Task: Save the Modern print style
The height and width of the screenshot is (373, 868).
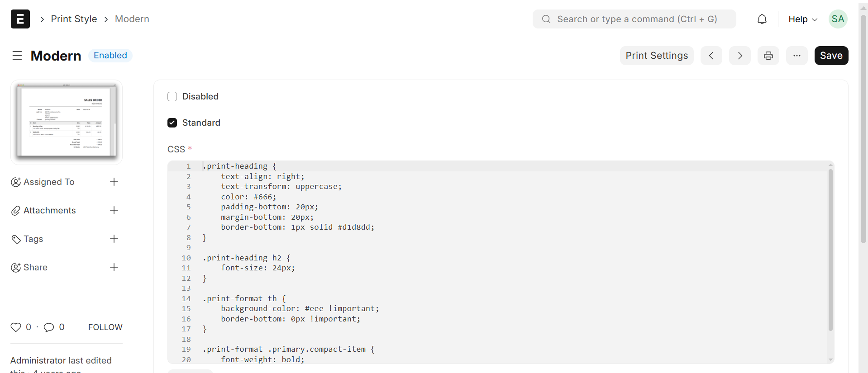Action: 831,56
